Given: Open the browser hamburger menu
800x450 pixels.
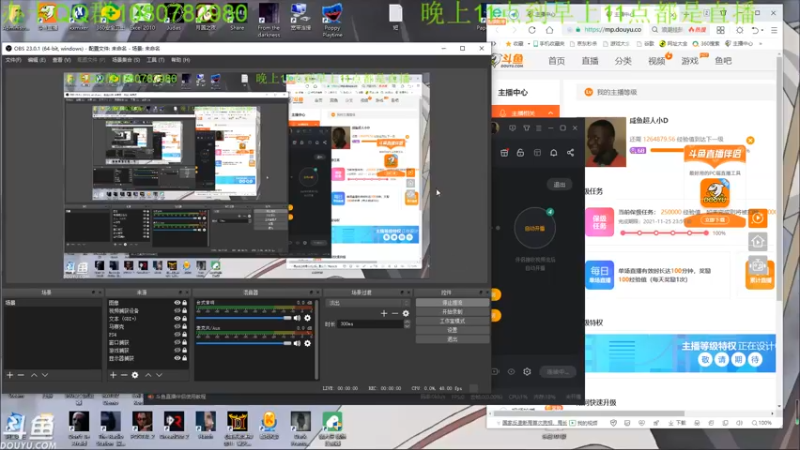Looking at the screenshot, I should click(774, 30).
